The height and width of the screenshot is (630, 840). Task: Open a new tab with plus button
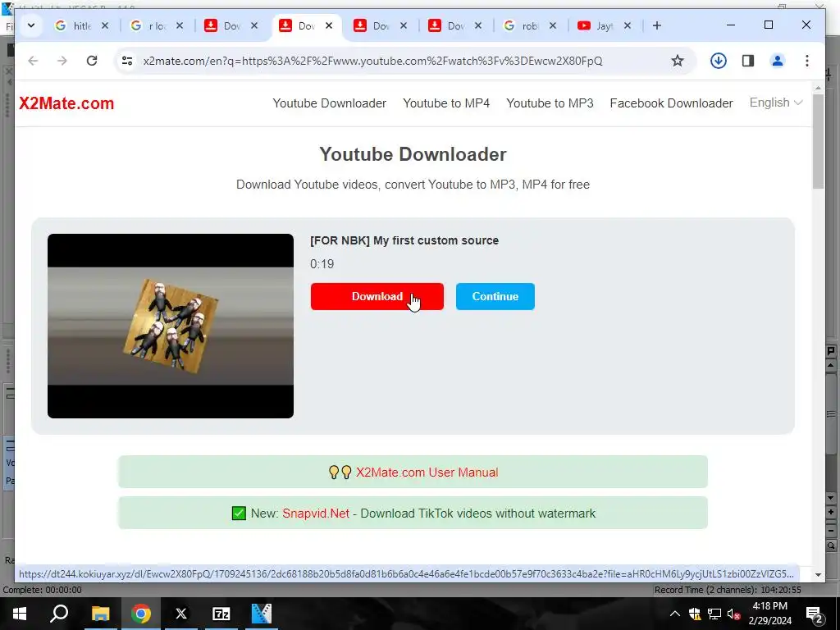tap(657, 25)
